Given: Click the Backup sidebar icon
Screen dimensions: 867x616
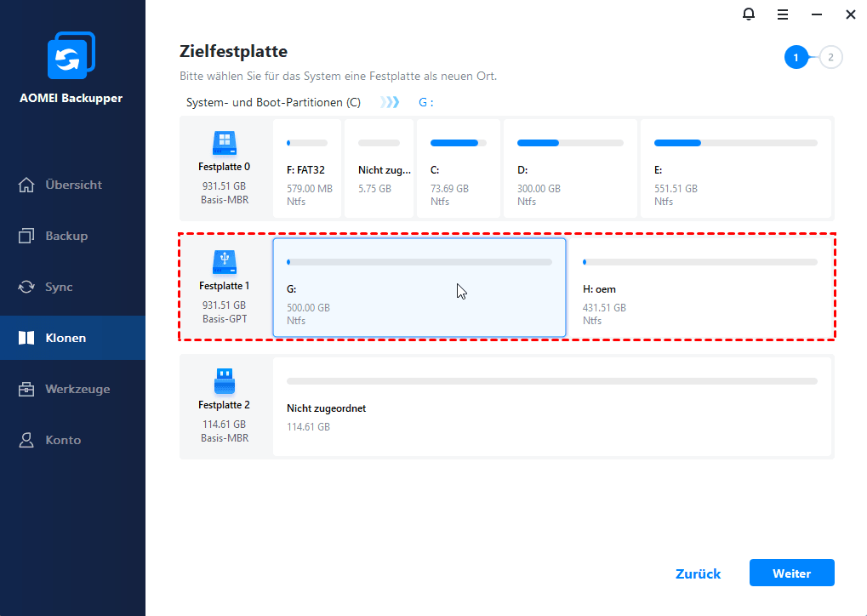Looking at the screenshot, I should click(x=26, y=237).
